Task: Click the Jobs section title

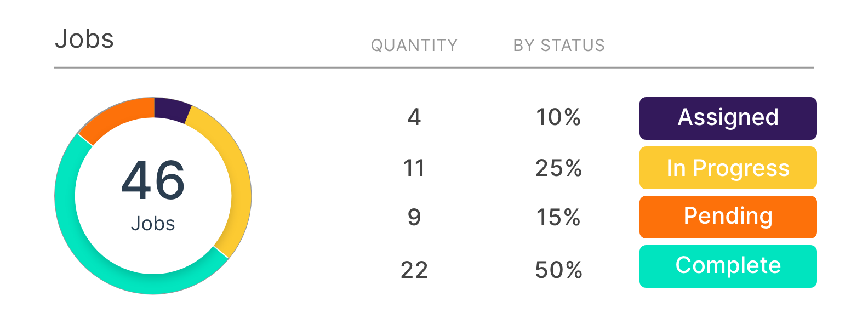Action: coord(84,39)
